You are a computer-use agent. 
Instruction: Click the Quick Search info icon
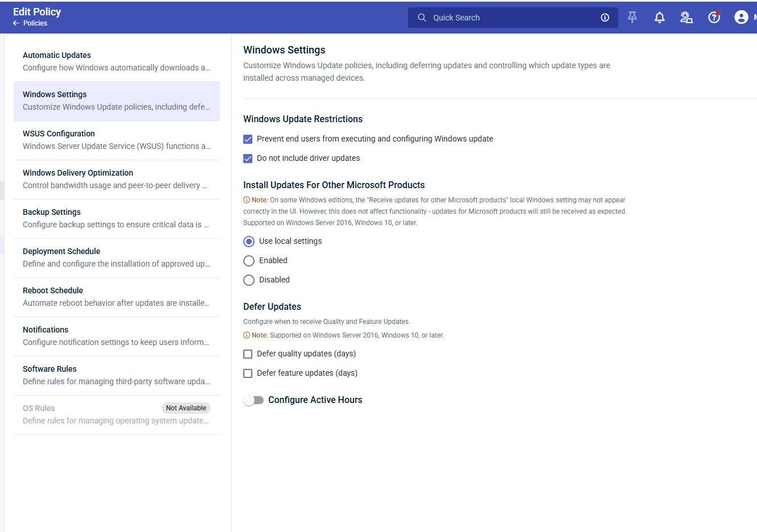pyautogui.click(x=605, y=18)
